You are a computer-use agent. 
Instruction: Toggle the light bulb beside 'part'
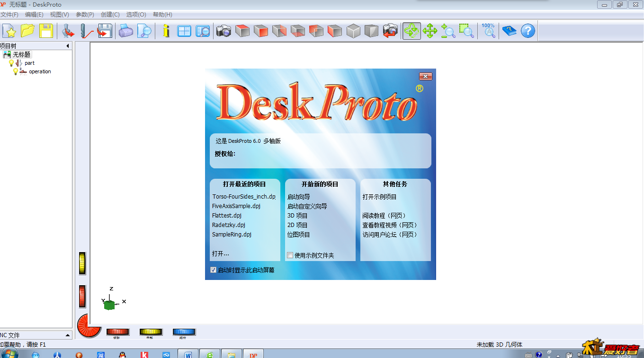pos(11,63)
